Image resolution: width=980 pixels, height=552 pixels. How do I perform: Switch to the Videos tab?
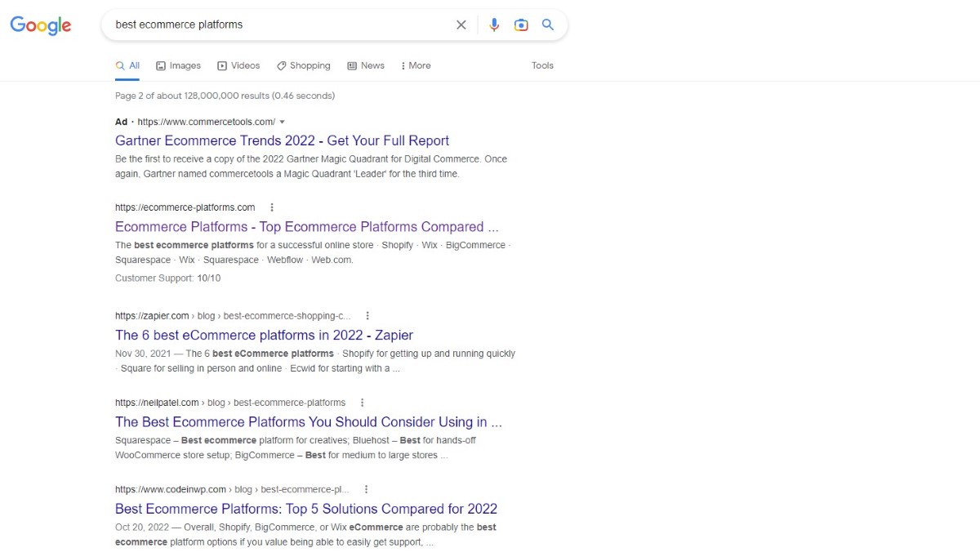coord(238,65)
